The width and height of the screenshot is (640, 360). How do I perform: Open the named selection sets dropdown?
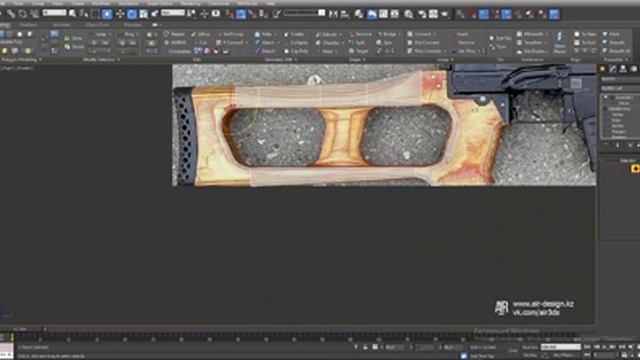pyautogui.click(x=304, y=13)
